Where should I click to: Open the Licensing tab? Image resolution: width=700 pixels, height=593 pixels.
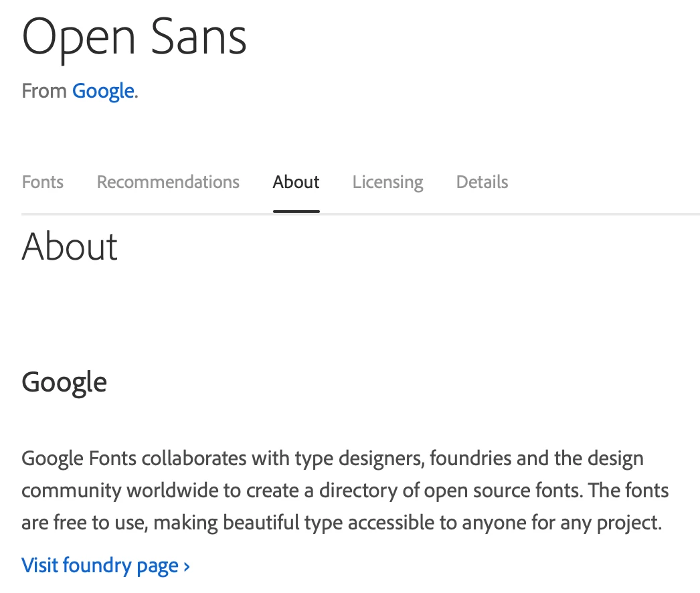[387, 182]
